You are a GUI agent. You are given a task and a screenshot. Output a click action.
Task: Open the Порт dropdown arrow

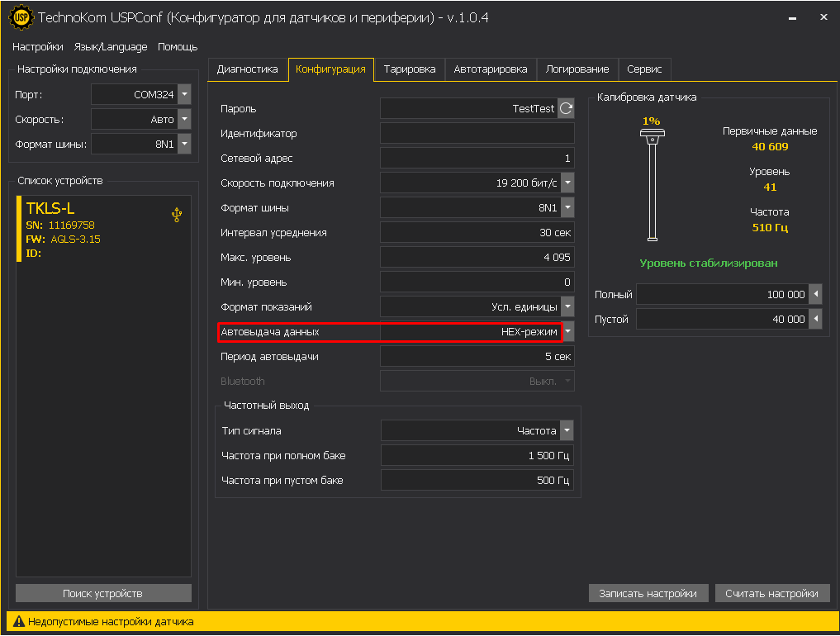pos(184,94)
